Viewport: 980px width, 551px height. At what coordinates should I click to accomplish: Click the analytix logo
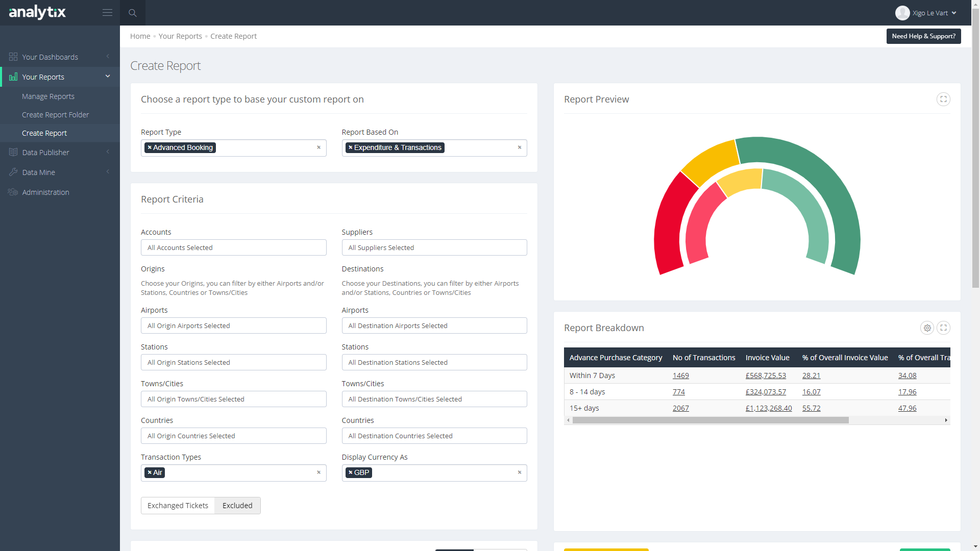[x=37, y=12]
